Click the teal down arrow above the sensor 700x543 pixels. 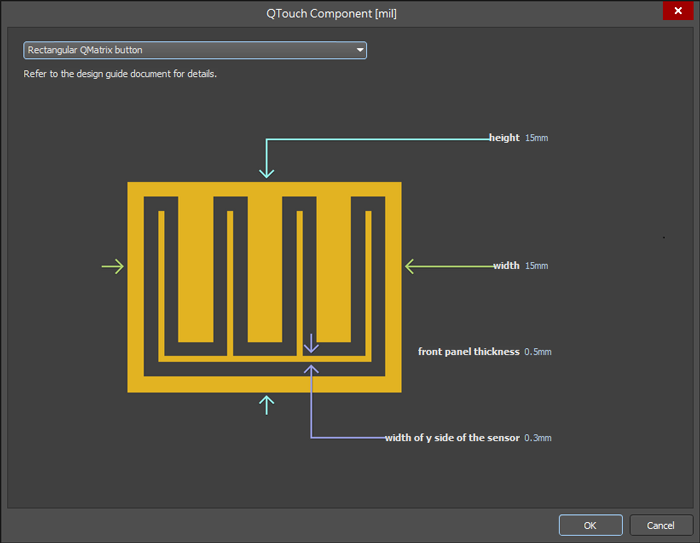pyautogui.click(x=266, y=170)
